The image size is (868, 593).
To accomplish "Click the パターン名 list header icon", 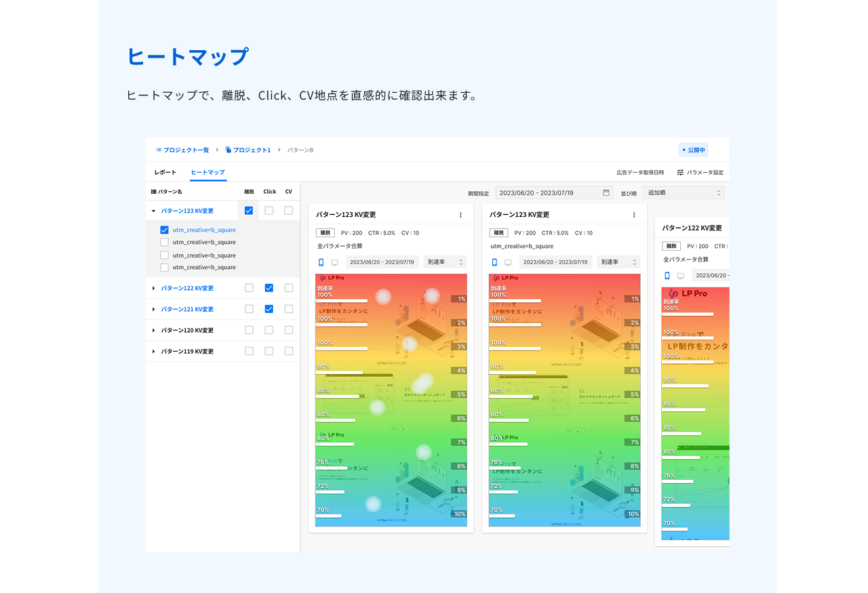I will pos(153,192).
